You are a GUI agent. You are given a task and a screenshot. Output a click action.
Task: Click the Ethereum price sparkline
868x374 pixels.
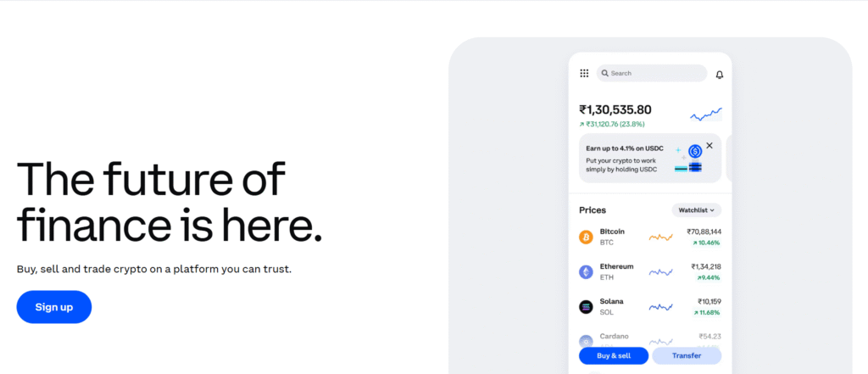[x=660, y=272]
